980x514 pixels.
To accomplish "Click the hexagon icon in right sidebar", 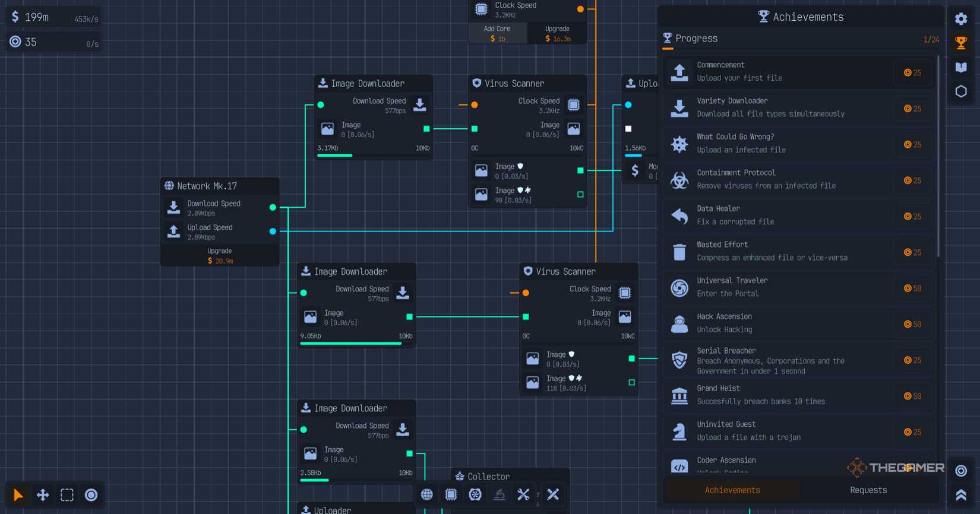I will (961, 91).
